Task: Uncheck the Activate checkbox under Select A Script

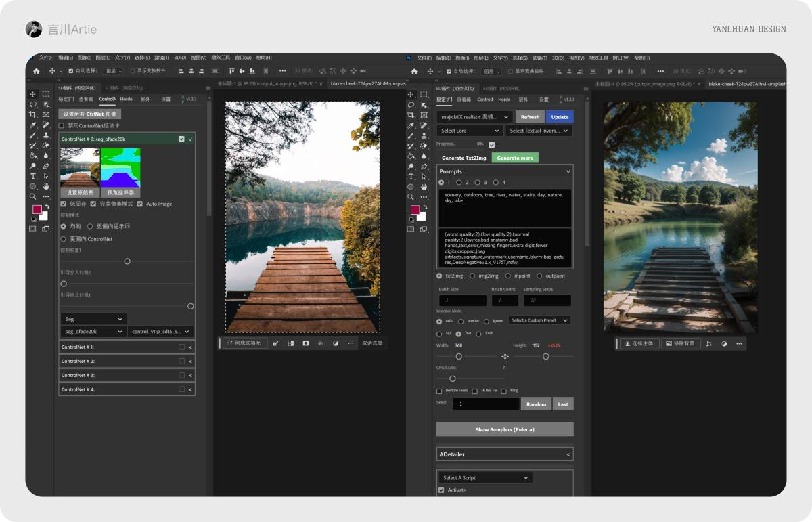Action: point(440,490)
